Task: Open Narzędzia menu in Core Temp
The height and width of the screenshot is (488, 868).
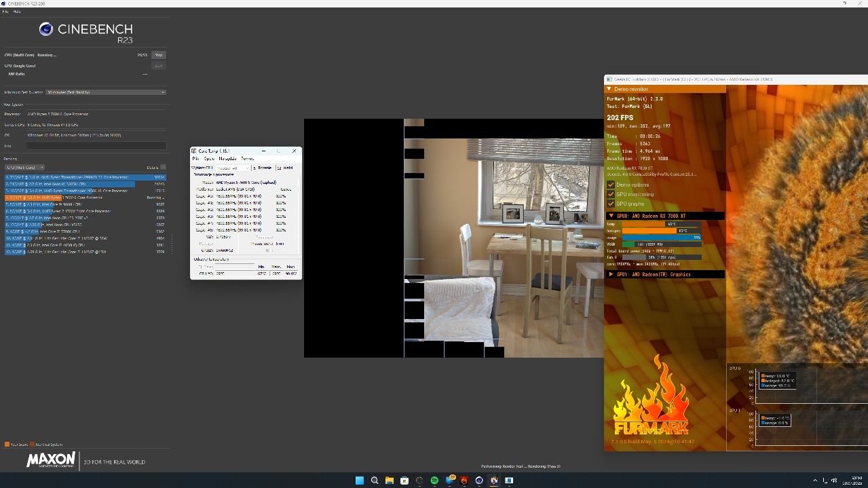Action: pyautogui.click(x=227, y=158)
